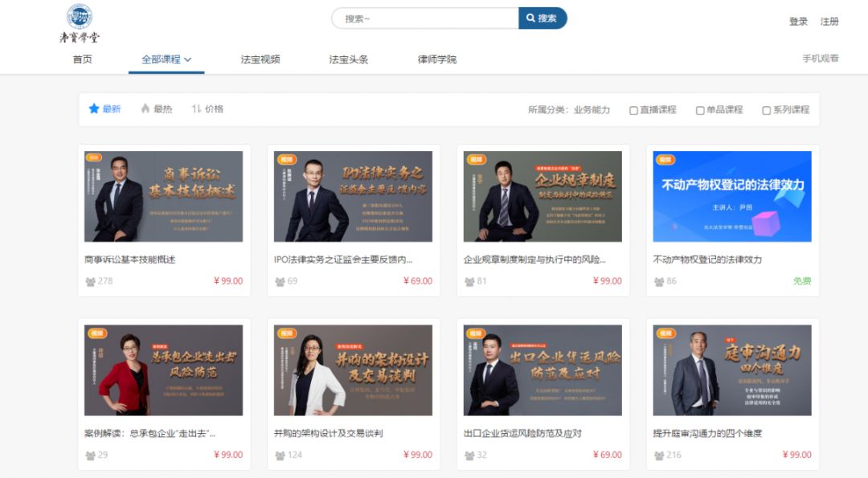Image resolution: width=868 pixels, height=478 pixels.
Task: Sort by newest star icon
Action: click(94, 108)
